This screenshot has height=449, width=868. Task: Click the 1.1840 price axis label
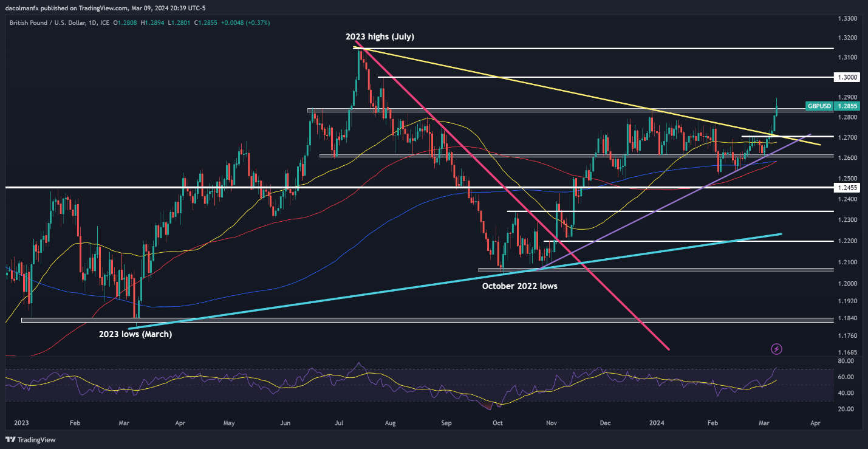point(847,318)
